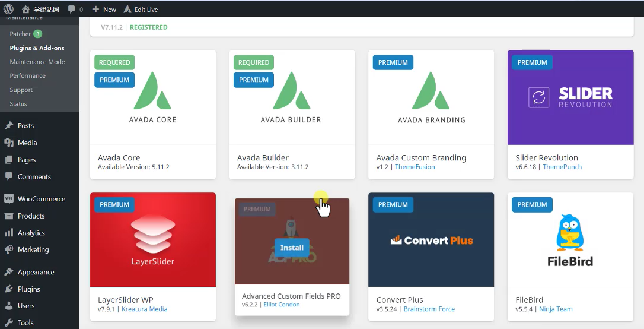644x329 pixels.
Task: Open the Performance submenu page
Action: click(x=27, y=76)
